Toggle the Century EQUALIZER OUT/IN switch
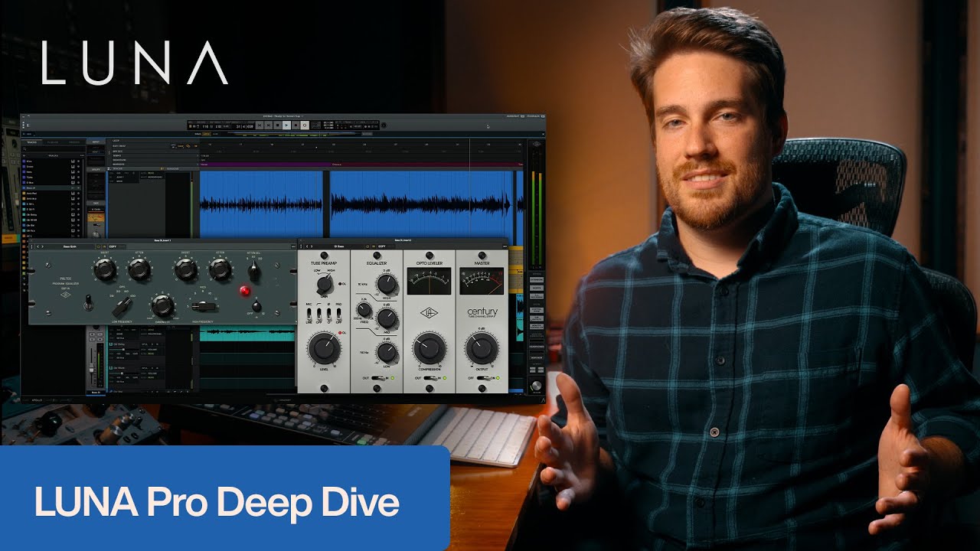 click(x=378, y=378)
